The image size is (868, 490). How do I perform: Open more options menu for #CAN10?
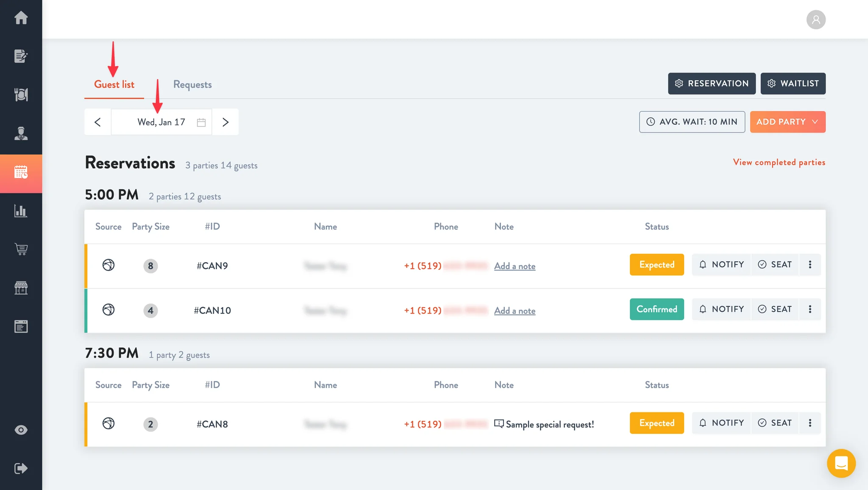click(x=810, y=309)
